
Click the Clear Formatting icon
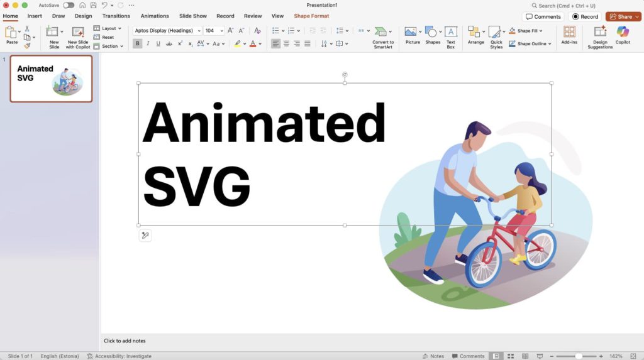click(257, 31)
